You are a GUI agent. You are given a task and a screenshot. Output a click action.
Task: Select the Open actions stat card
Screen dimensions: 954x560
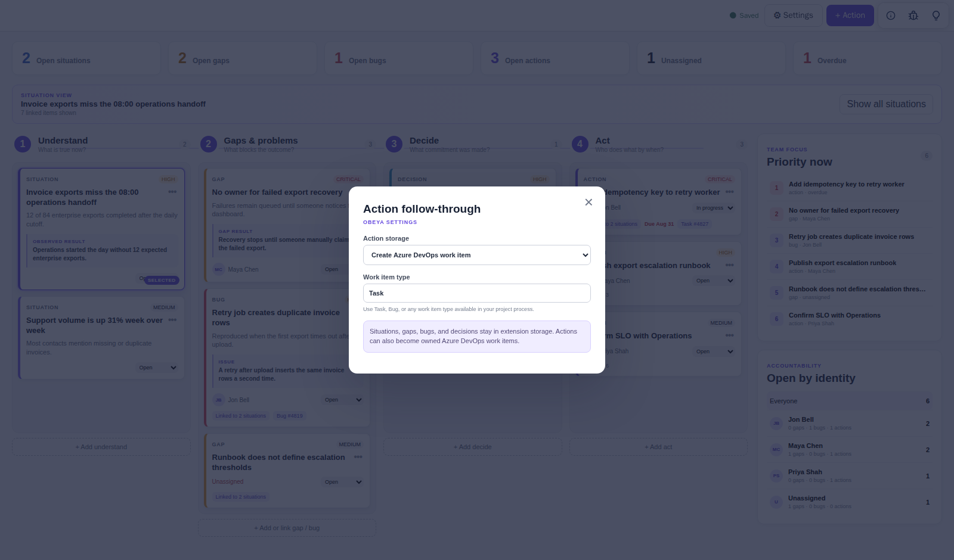555,58
